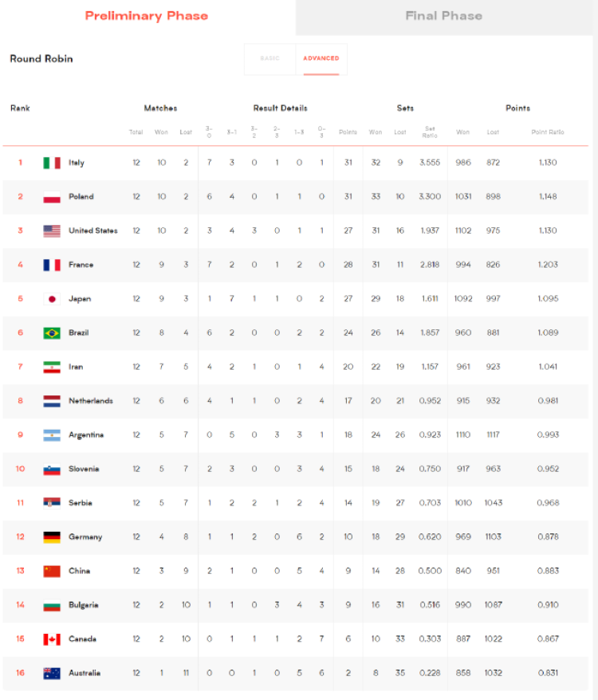Click the Poland flag icon
The height and width of the screenshot is (700, 598).
[x=52, y=197]
